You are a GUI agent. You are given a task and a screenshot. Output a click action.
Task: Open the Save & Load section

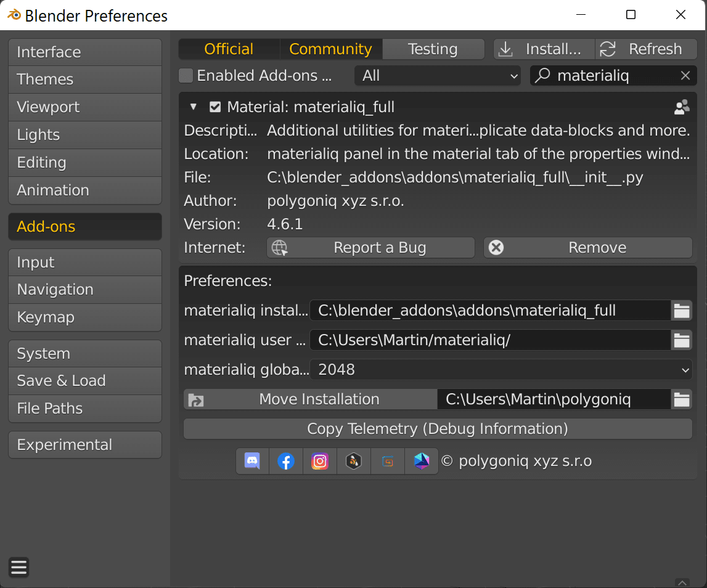pos(85,381)
